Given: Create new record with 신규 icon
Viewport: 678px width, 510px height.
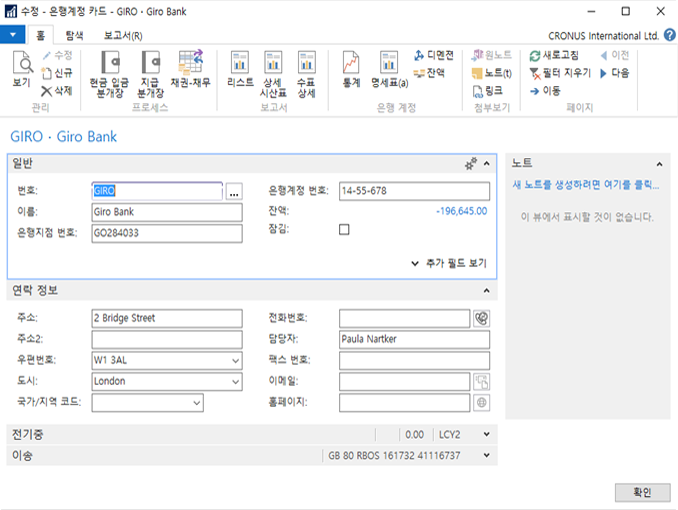Looking at the screenshot, I should pyautogui.click(x=47, y=73).
